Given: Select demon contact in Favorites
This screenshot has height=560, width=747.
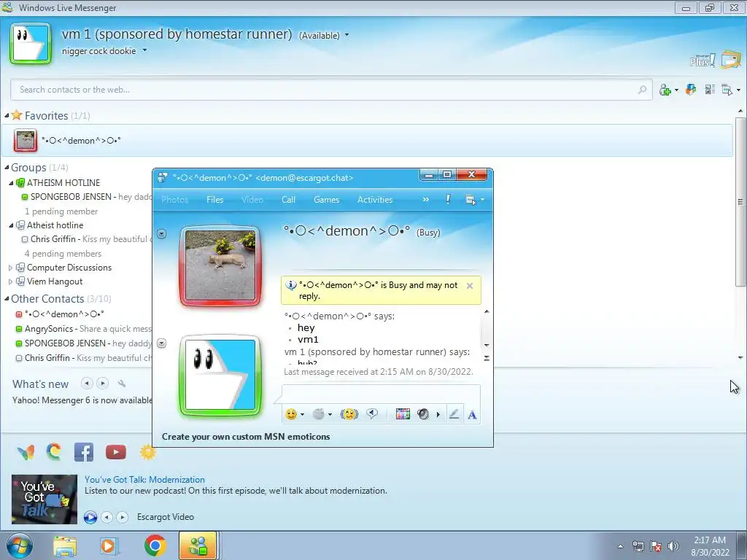Looking at the screenshot, I should (x=367, y=141).
